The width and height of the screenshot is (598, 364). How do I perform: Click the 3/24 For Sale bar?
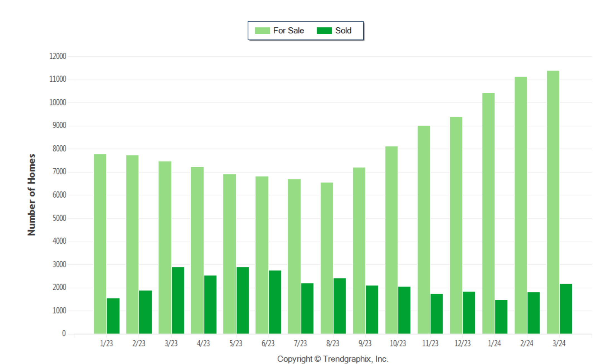553,202
